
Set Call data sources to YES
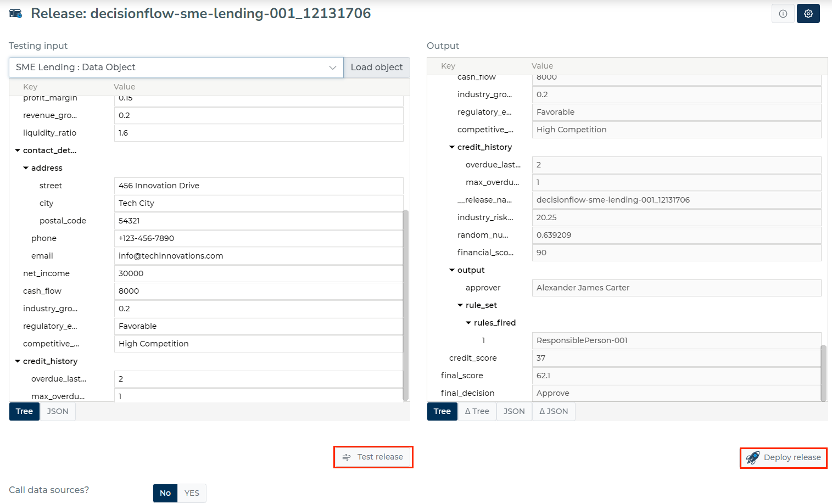click(x=192, y=493)
